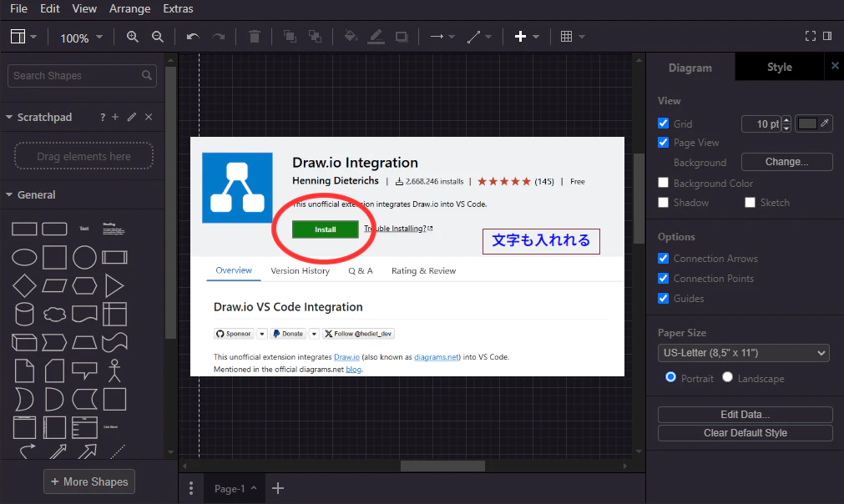Open the Edit menu
Viewport: 844px width, 504px height.
(x=49, y=8)
